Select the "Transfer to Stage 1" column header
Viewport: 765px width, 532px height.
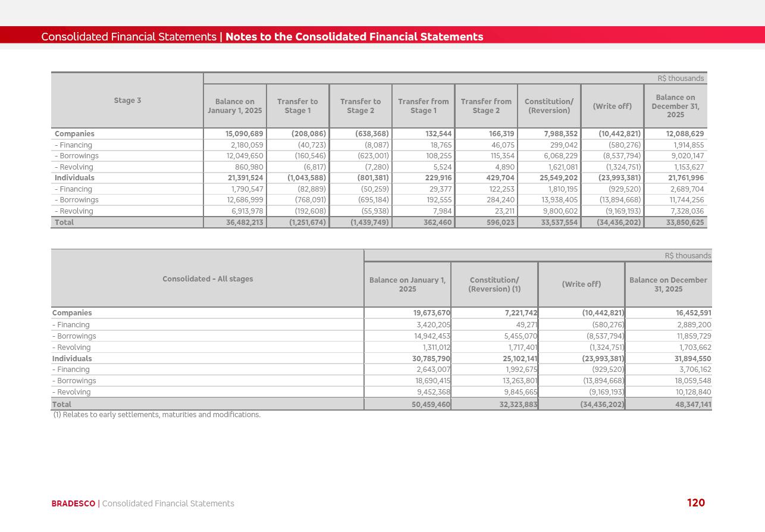click(x=297, y=106)
